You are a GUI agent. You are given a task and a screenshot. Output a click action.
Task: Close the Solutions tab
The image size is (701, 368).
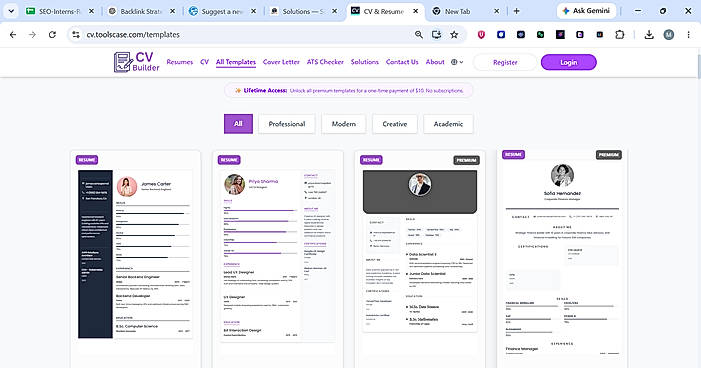pyautogui.click(x=334, y=11)
